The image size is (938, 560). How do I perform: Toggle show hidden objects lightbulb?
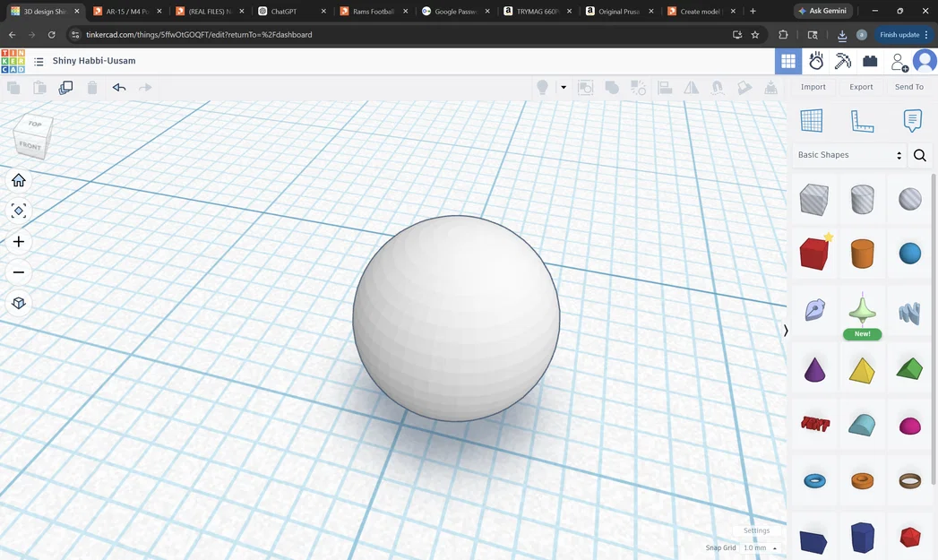(543, 87)
